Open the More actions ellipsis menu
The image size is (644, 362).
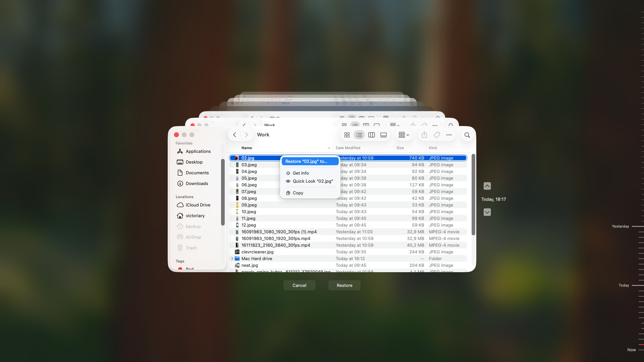point(449,135)
